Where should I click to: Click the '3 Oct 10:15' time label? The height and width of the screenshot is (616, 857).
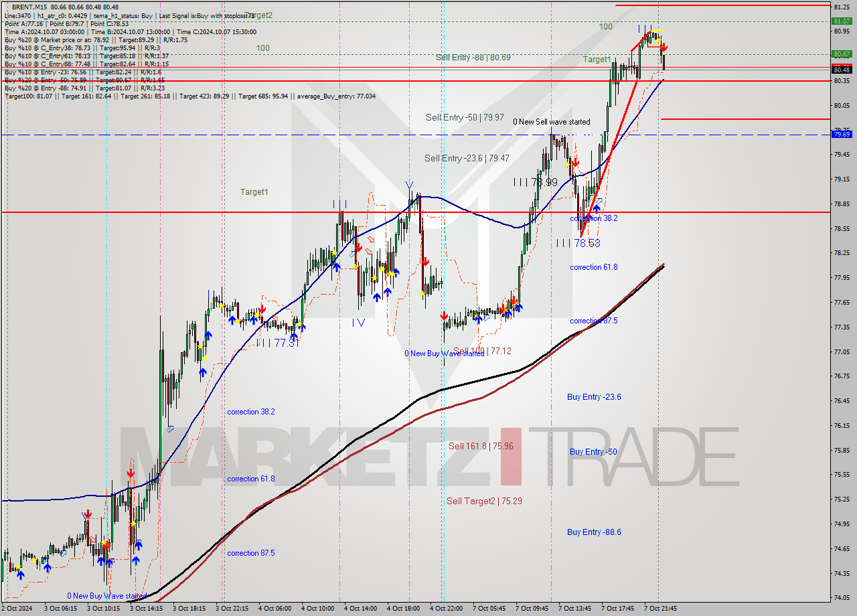pyautogui.click(x=104, y=609)
